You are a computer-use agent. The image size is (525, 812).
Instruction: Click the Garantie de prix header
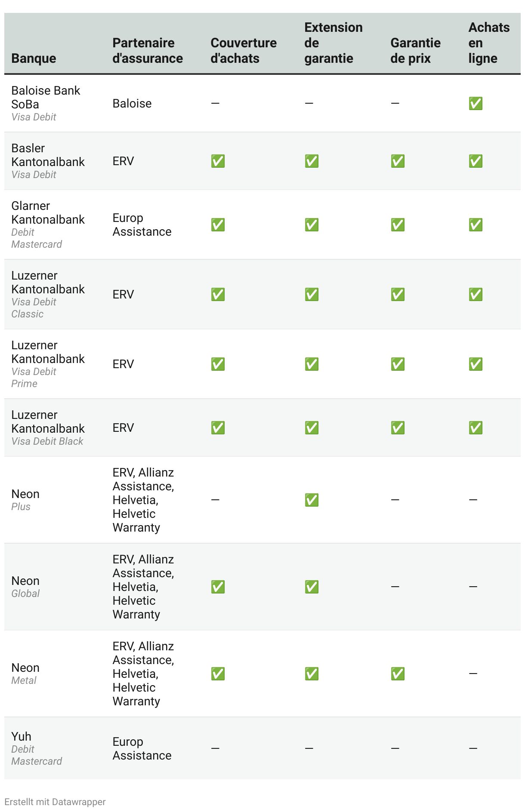415,51
